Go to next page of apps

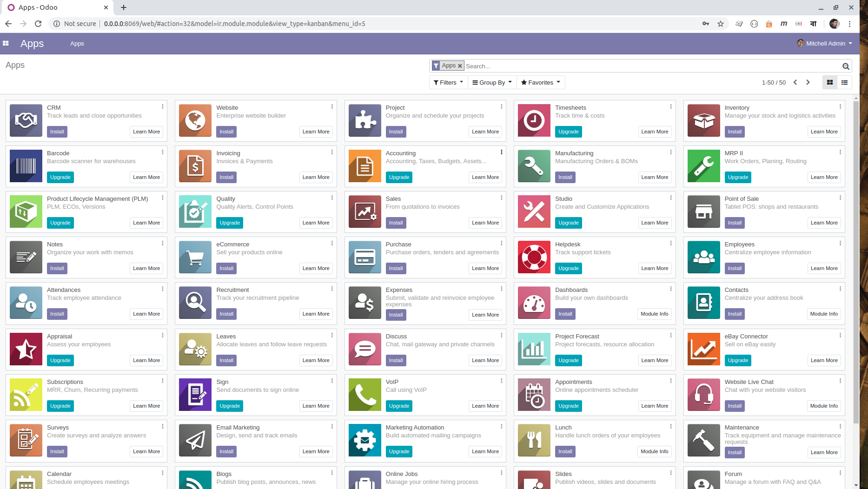808,82
